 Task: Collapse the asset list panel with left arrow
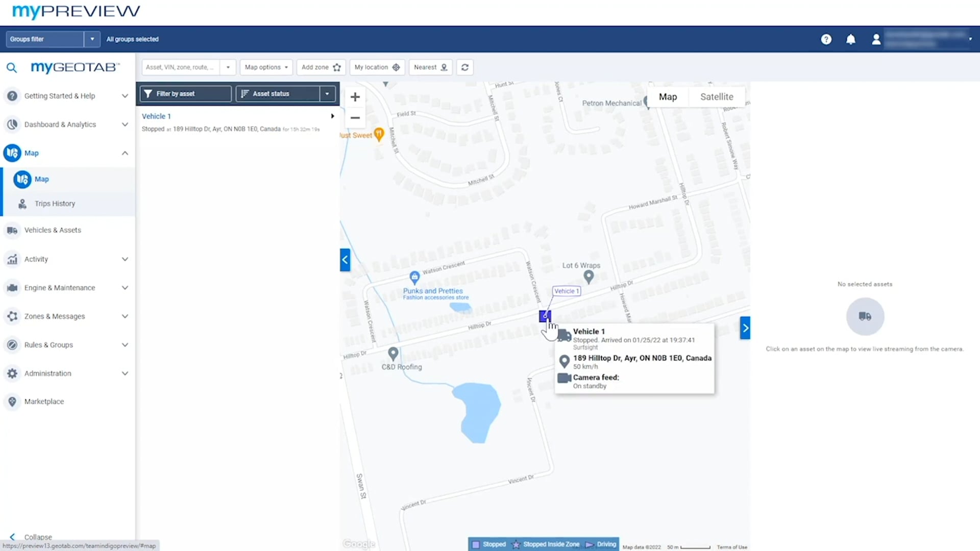pyautogui.click(x=345, y=260)
